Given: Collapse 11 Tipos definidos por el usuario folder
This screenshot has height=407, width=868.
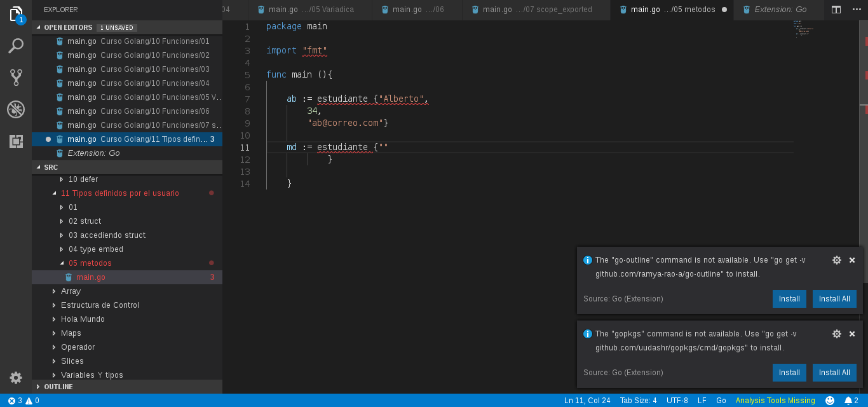Looking at the screenshot, I should coord(54,193).
